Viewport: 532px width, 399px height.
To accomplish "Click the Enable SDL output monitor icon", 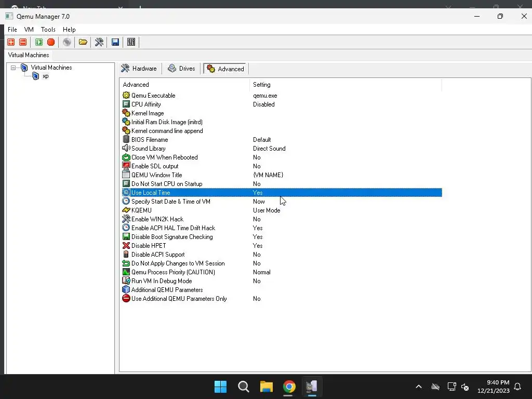I will [x=126, y=166].
